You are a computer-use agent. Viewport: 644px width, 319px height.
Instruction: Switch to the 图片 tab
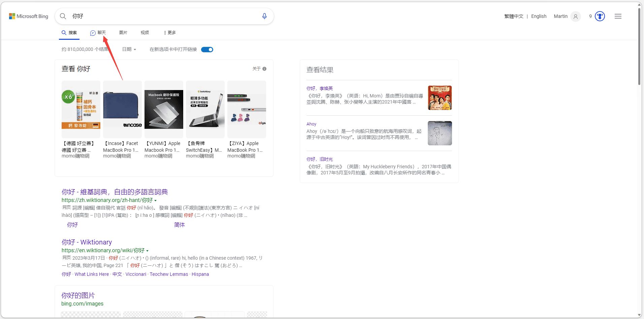point(123,32)
